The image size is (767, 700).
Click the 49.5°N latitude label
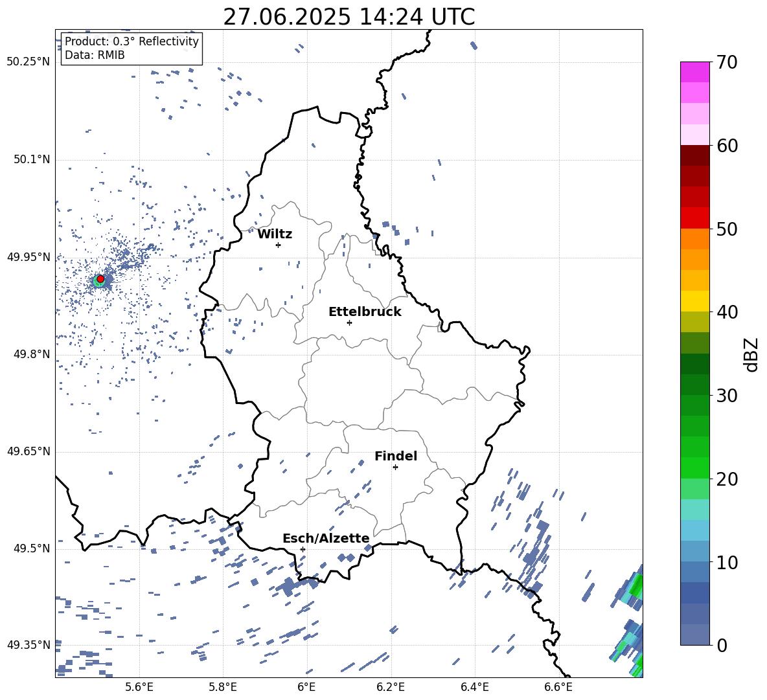click(x=31, y=548)
